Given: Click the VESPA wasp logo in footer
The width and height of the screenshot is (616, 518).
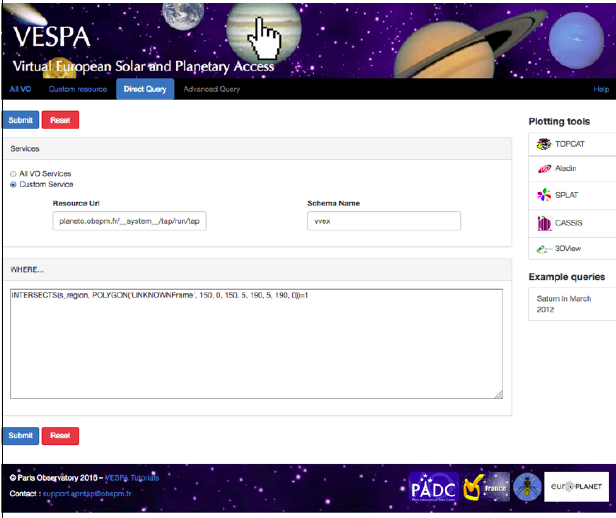Looking at the screenshot, I should point(527,487).
